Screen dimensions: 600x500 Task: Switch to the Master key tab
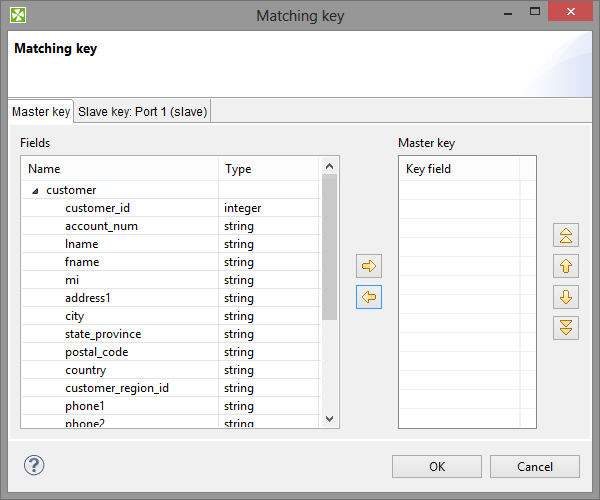tap(41, 112)
